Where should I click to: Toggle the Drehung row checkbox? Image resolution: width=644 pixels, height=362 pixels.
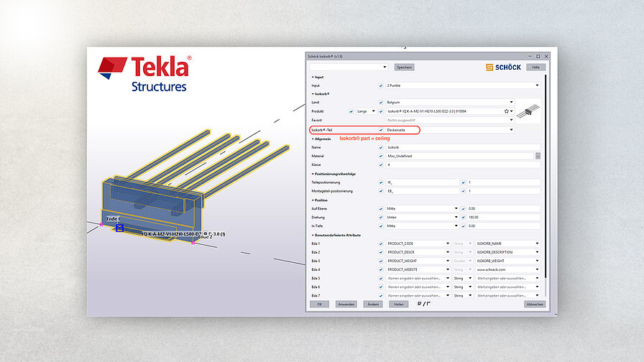pyautogui.click(x=381, y=217)
